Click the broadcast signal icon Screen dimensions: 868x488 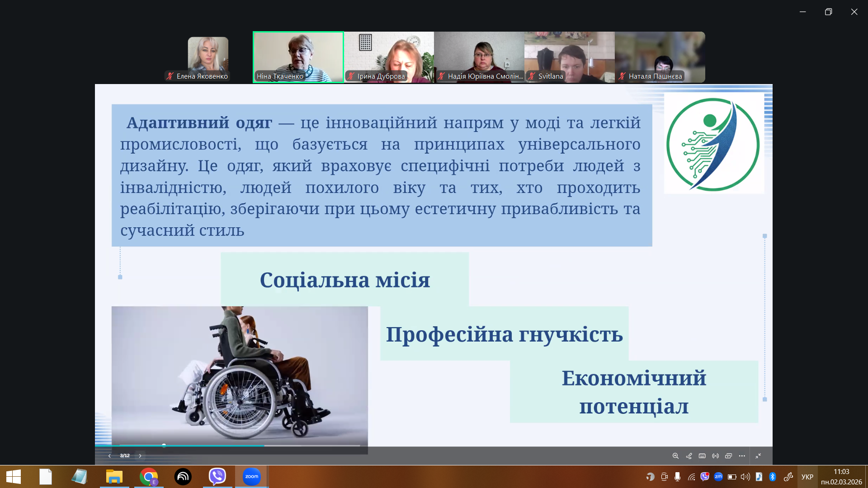click(715, 456)
